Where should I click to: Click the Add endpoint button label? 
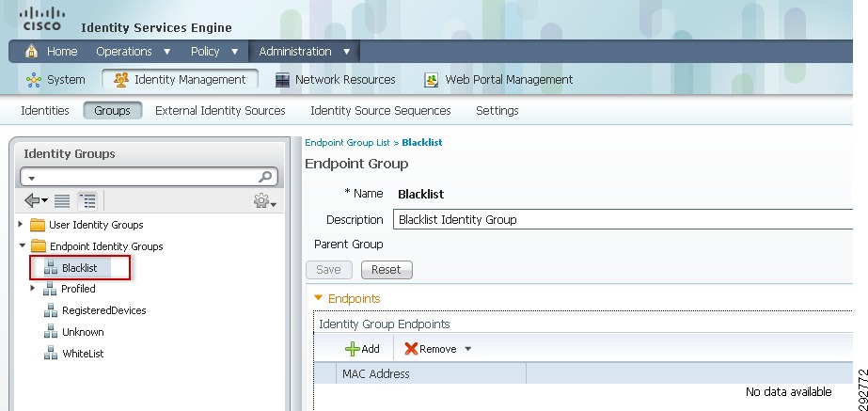tap(371, 349)
